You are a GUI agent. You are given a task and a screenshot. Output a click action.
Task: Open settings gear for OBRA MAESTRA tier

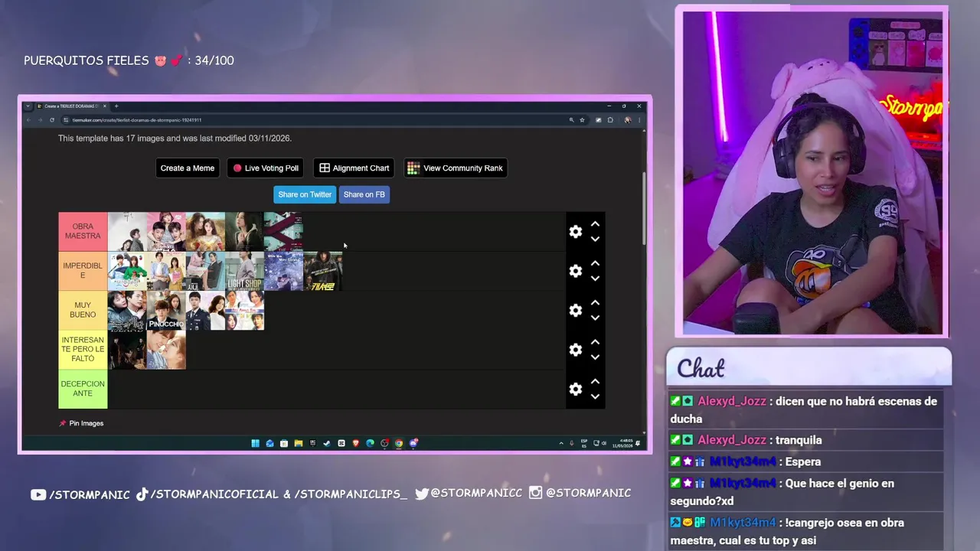[576, 232]
